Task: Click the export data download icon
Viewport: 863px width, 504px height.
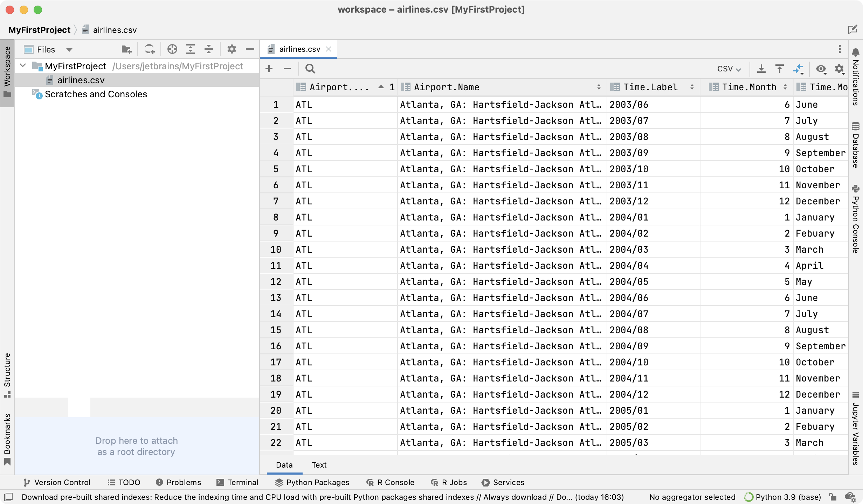Action: coord(761,69)
